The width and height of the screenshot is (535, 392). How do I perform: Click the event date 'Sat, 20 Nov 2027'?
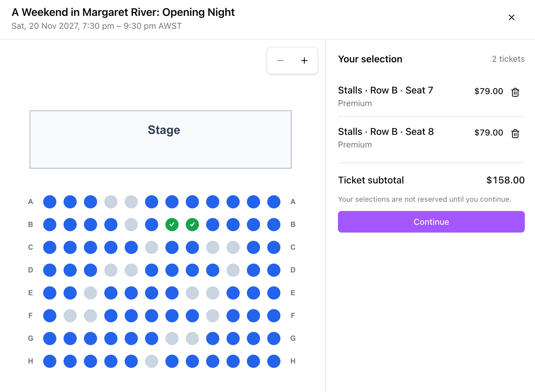coord(46,26)
